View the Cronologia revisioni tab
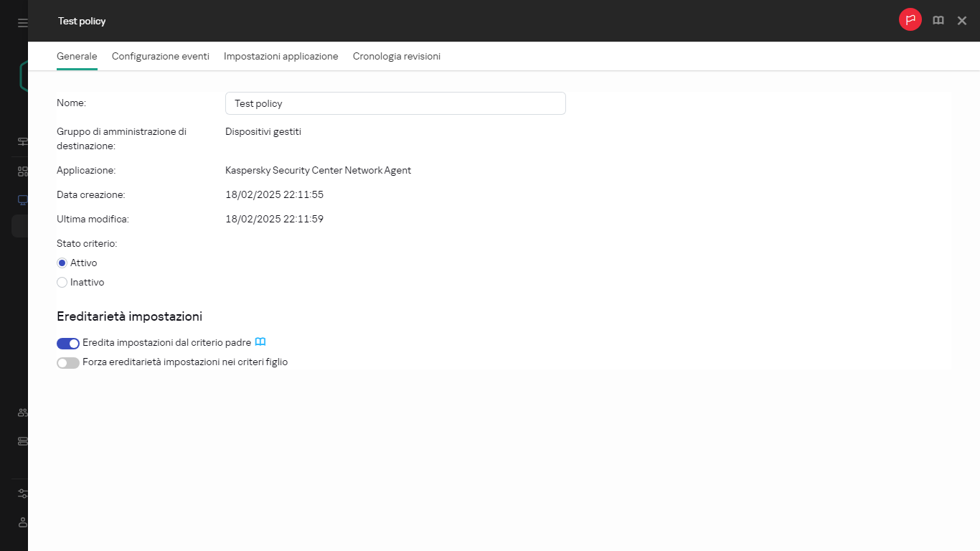Screen dimensions: 980x551 click(x=397, y=56)
